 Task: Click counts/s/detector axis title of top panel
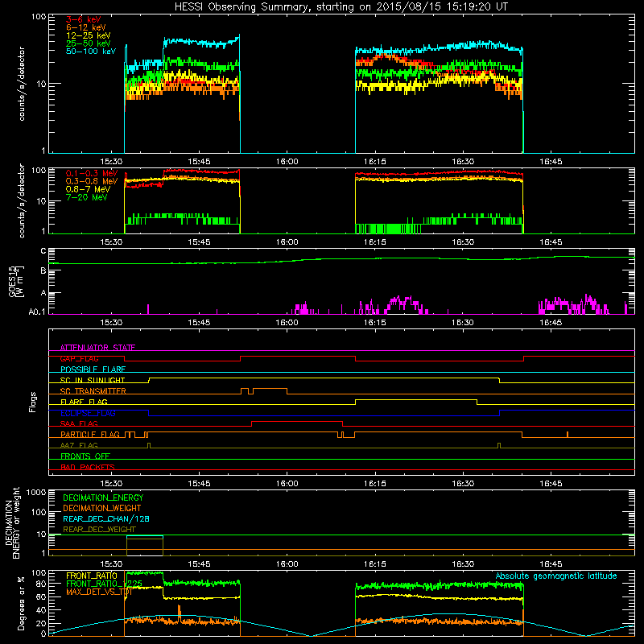coord(22,84)
